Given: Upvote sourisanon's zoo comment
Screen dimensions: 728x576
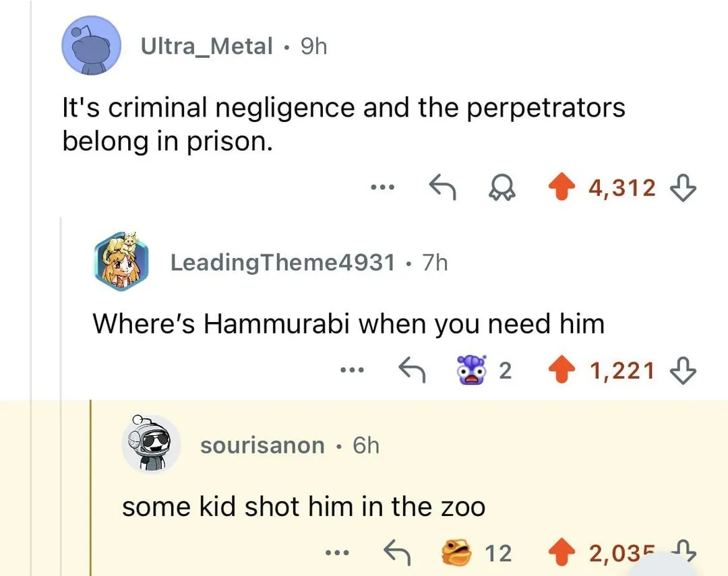Looking at the screenshot, I should (x=562, y=552).
